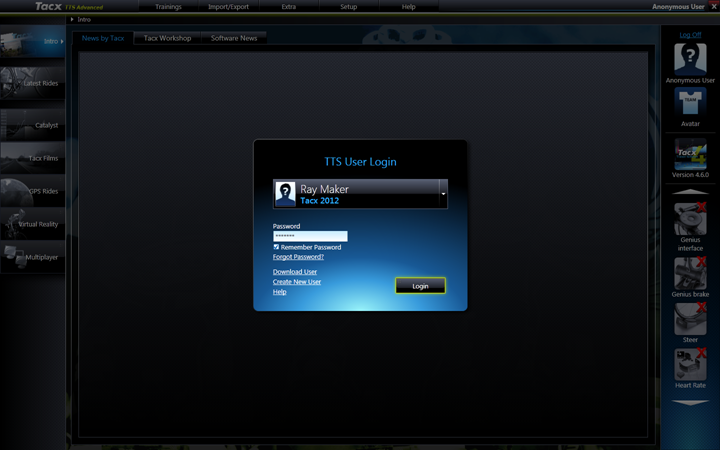Toggle the Remember Password checkbox

pyautogui.click(x=276, y=247)
